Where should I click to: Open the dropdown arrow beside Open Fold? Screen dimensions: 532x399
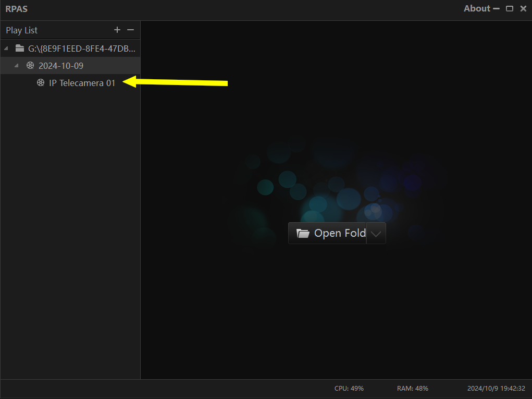pos(376,234)
